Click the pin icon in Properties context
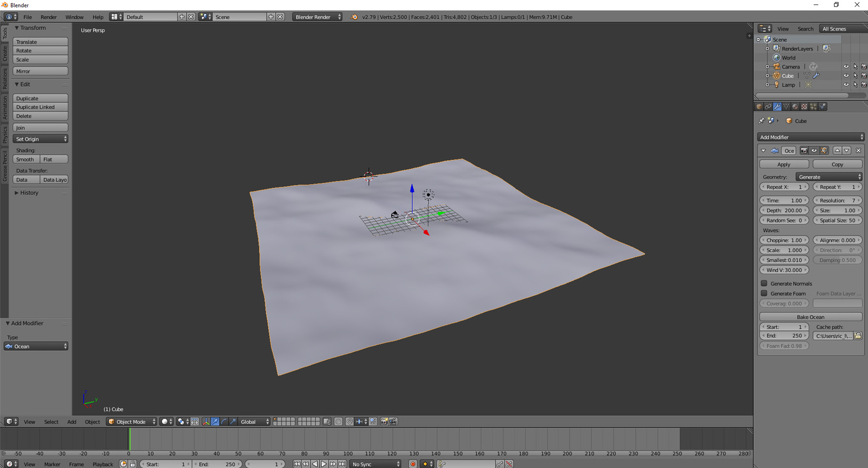 click(x=761, y=121)
